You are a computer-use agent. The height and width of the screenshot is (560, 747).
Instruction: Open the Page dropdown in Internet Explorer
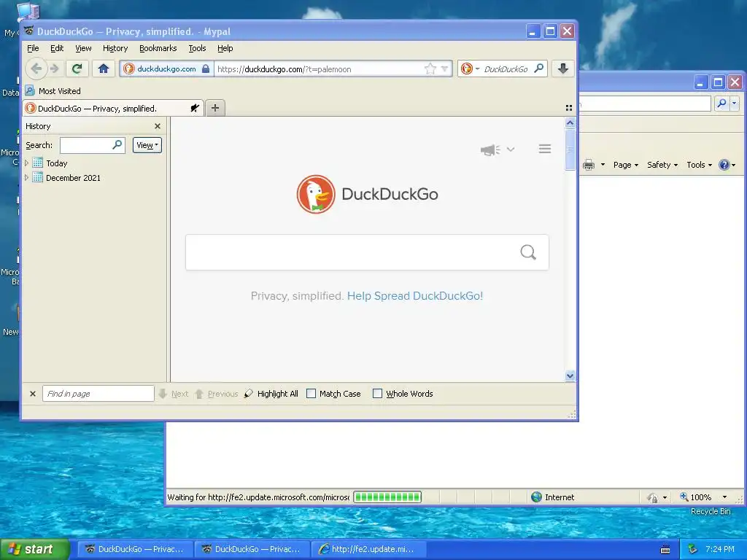[x=625, y=165]
